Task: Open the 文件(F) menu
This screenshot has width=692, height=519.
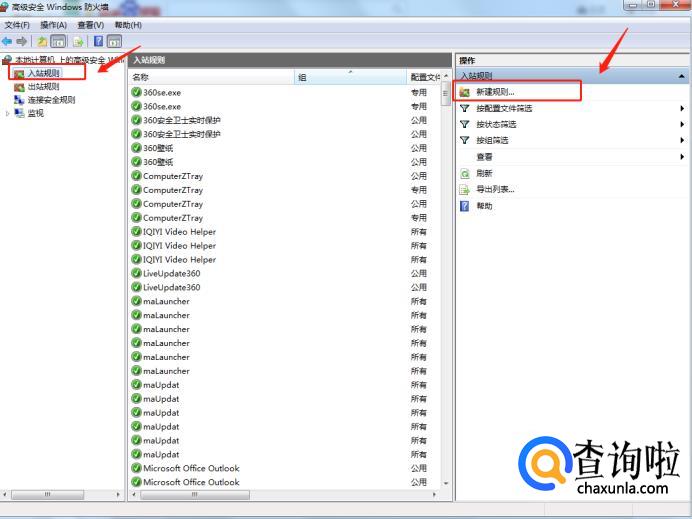Action: tap(17, 25)
